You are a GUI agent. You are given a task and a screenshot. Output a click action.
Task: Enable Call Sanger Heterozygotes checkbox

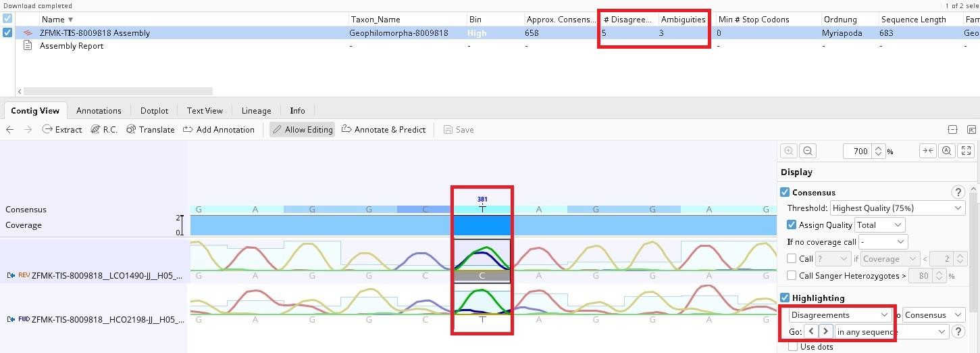(x=792, y=275)
